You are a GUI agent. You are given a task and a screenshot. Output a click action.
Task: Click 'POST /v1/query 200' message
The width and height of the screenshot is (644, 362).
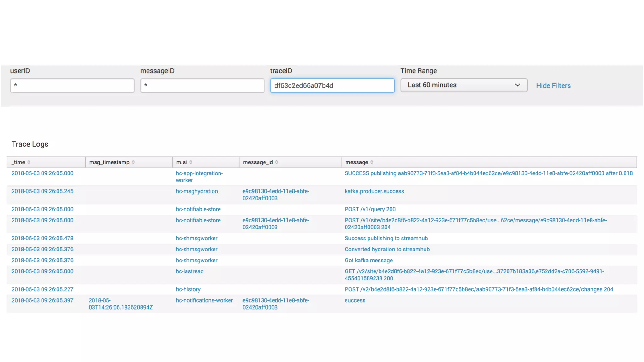point(370,209)
